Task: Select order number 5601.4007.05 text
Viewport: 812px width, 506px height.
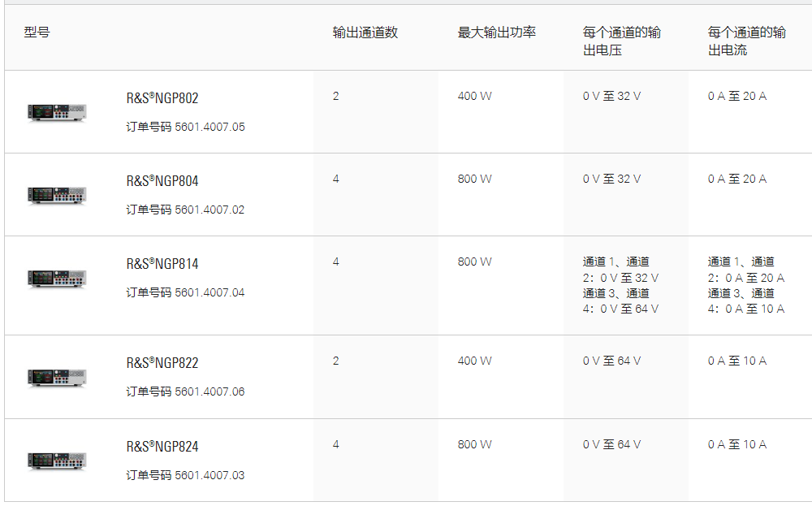Action: [x=209, y=127]
